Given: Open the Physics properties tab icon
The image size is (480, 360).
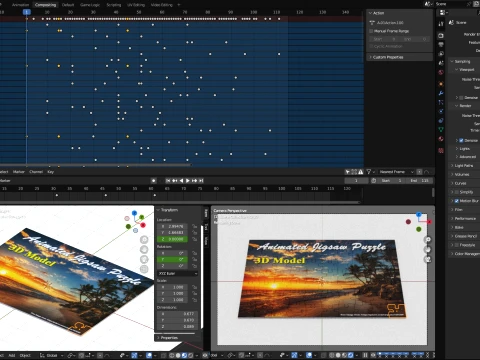Looking at the screenshot, I should [x=441, y=111].
